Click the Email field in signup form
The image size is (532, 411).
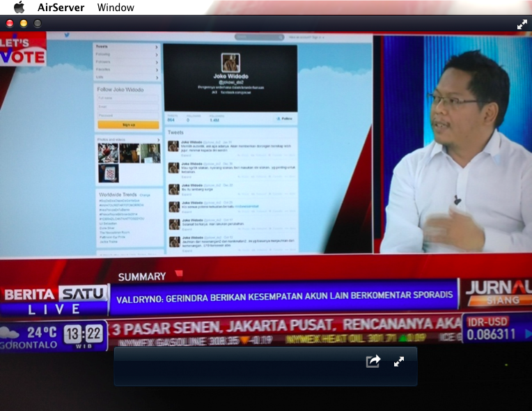tap(128, 107)
